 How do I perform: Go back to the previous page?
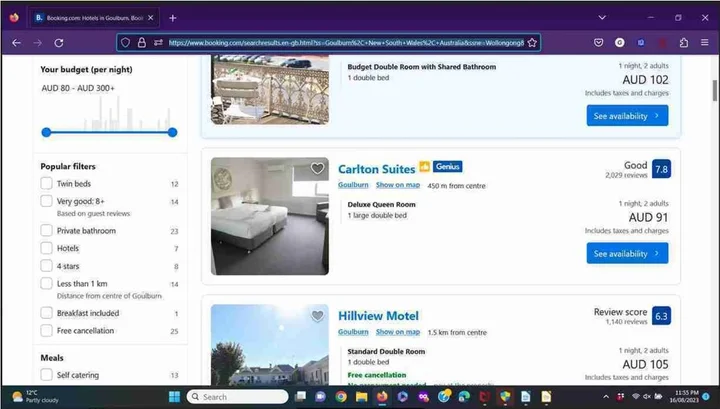click(17, 43)
